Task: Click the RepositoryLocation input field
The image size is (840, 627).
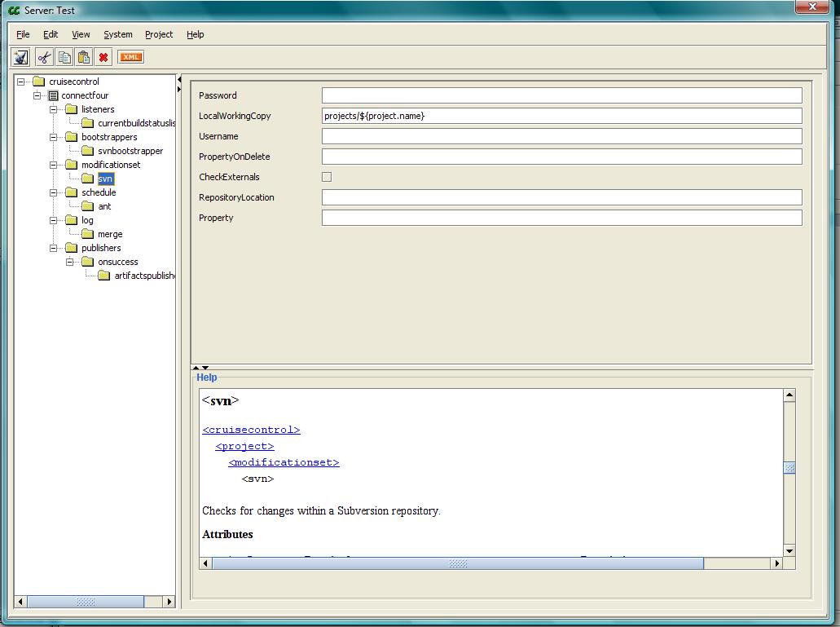Action: 561,197
